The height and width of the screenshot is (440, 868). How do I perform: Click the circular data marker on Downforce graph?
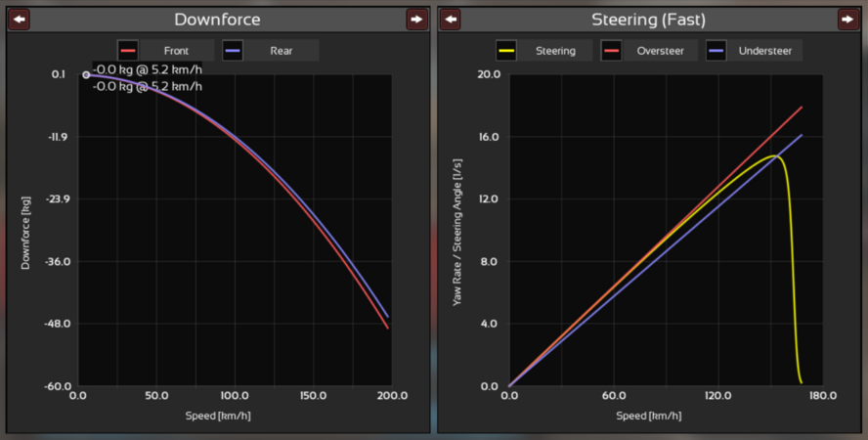86,74
